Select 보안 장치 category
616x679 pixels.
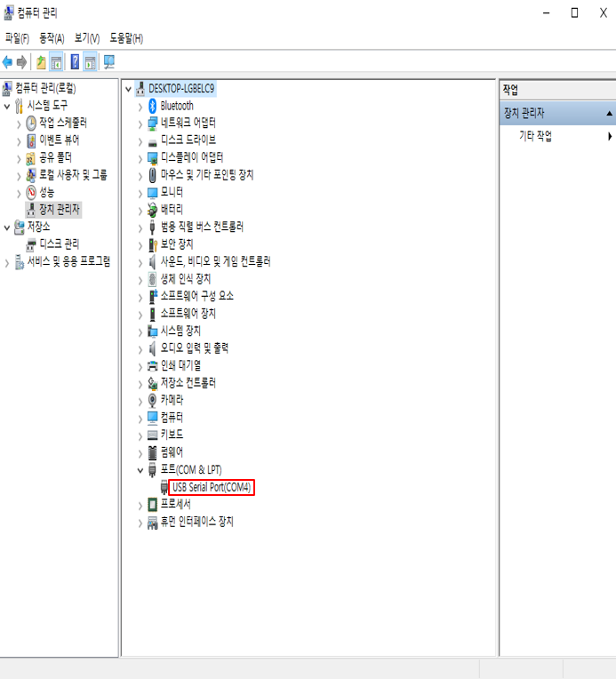(x=177, y=244)
